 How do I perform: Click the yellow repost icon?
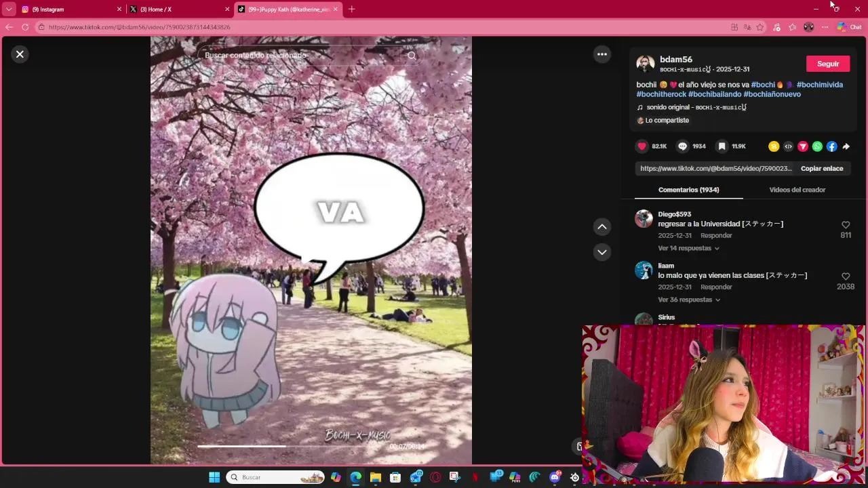(774, 146)
